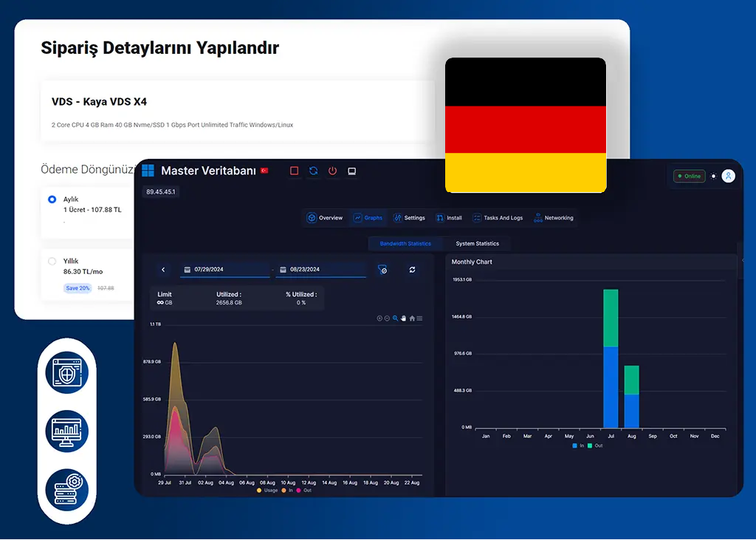Open the Networking tab
756x540 pixels.
(553, 218)
